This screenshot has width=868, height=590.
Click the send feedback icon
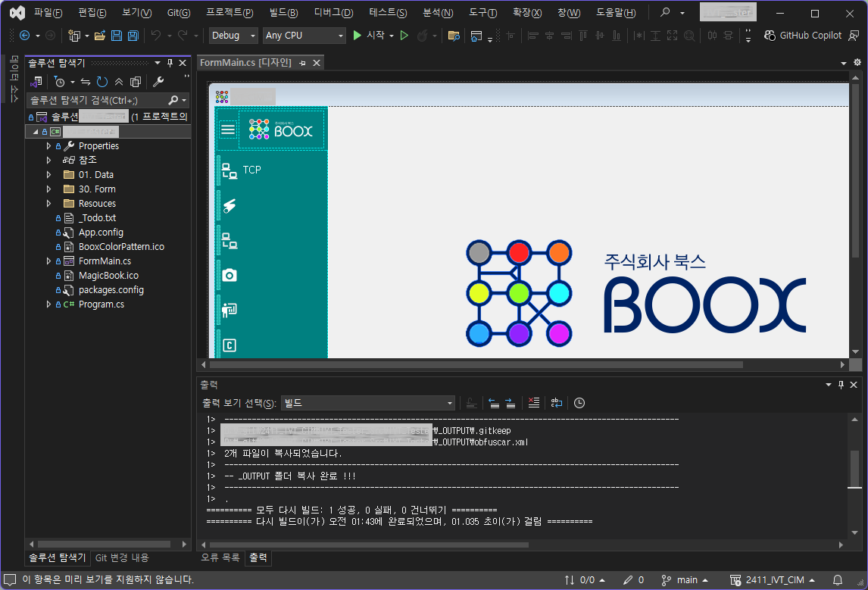[x=854, y=36]
